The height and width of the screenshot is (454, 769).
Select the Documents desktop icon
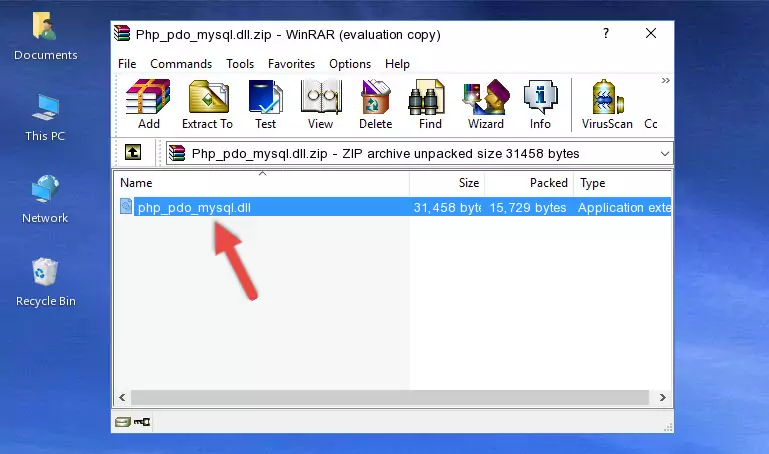pyautogui.click(x=46, y=37)
